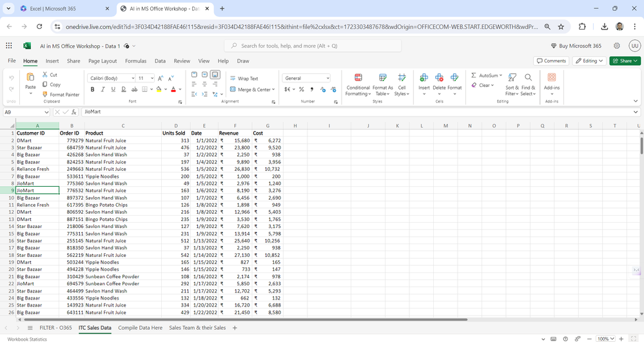Image resolution: width=644 pixels, height=342 pixels.
Task: Open Find & Select magnifier
Action: [x=528, y=84]
